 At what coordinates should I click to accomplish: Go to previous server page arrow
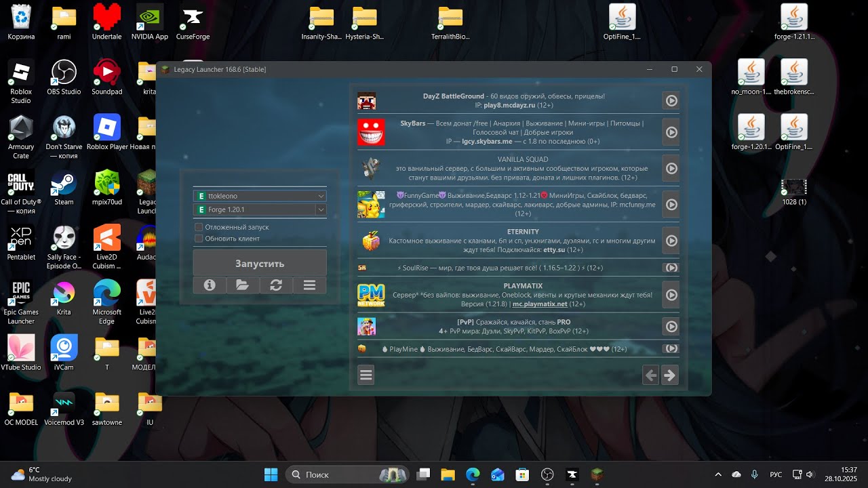click(x=651, y=375)
